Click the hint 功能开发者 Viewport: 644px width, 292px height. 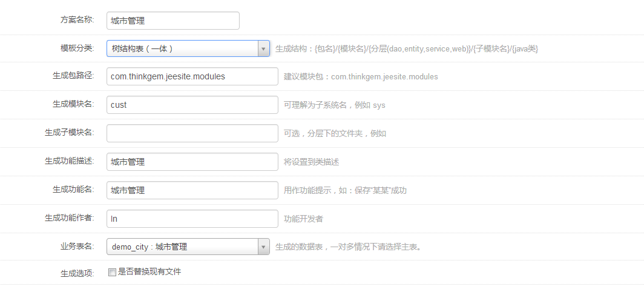click(x=303, y=219)
